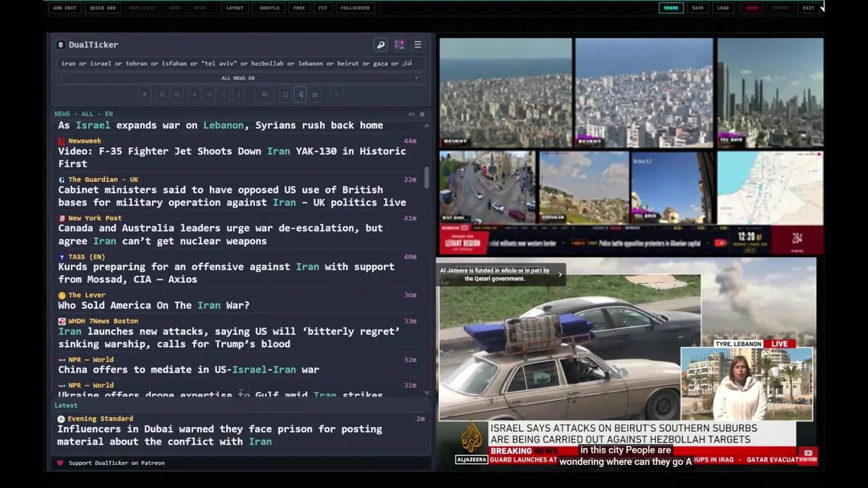Click the LOAD button
Screen dimensions: 868x488
pyautogui.click(x=723, y=8)
